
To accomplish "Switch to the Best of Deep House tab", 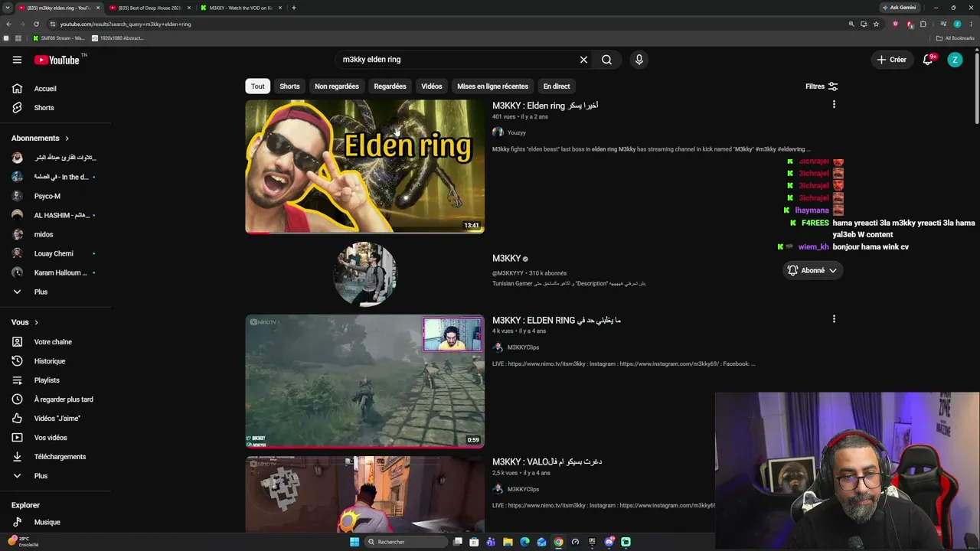I will click(x=149, y=8).
